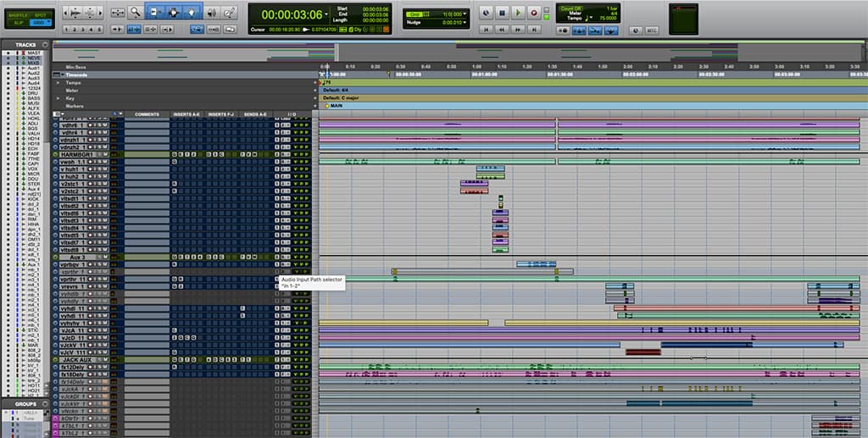The height and width of the screenshot is (438, 868).
Task: Open the Groups list popup menu
Action: (46, 404)
